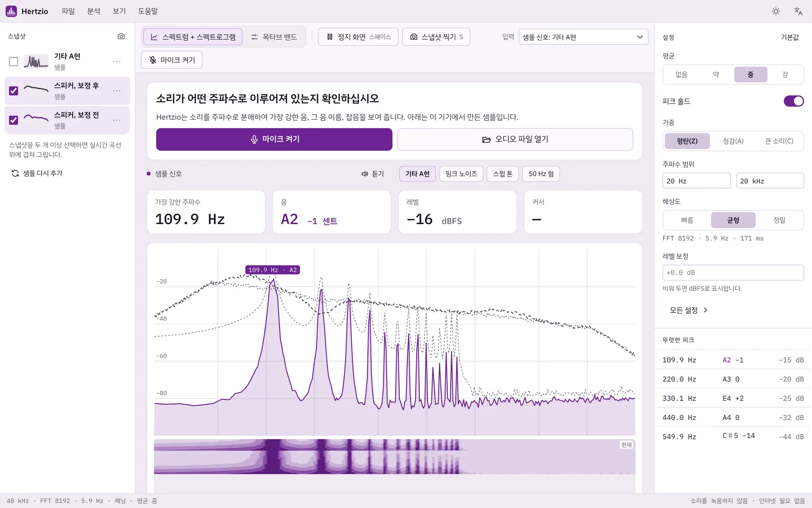
Task: Click 오디오 파일 열기 button
Action: tap(515, 139)
